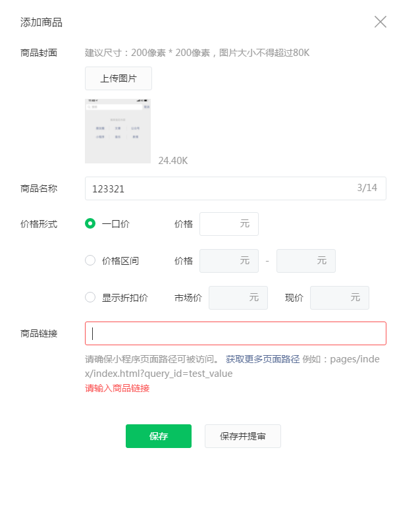Screen dimensions: 420x506
Task: Click the 添加商品 dialog title
Action: [41, 22]
